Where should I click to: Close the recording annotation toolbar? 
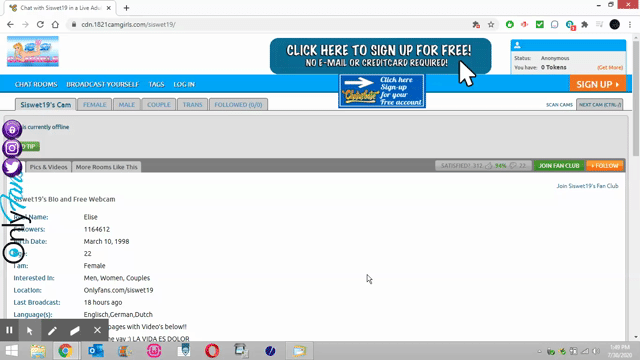point(97,330)
